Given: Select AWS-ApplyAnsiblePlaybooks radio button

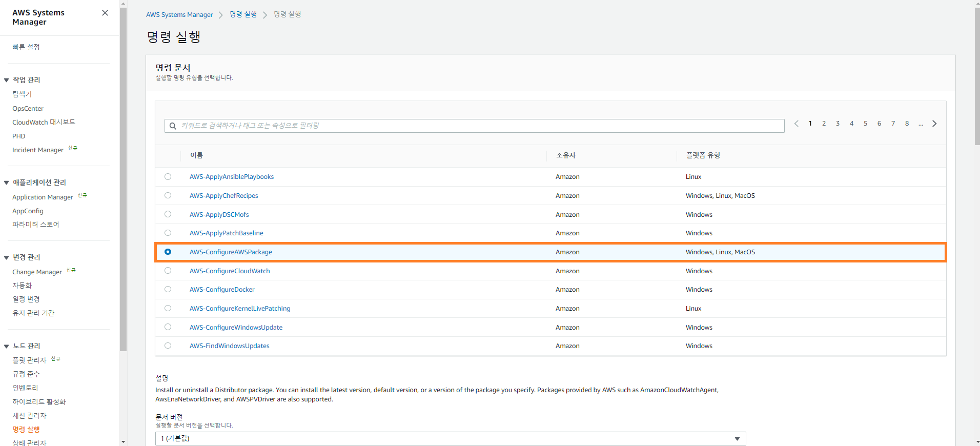Looking at the screenshot, I should (168, 176).
